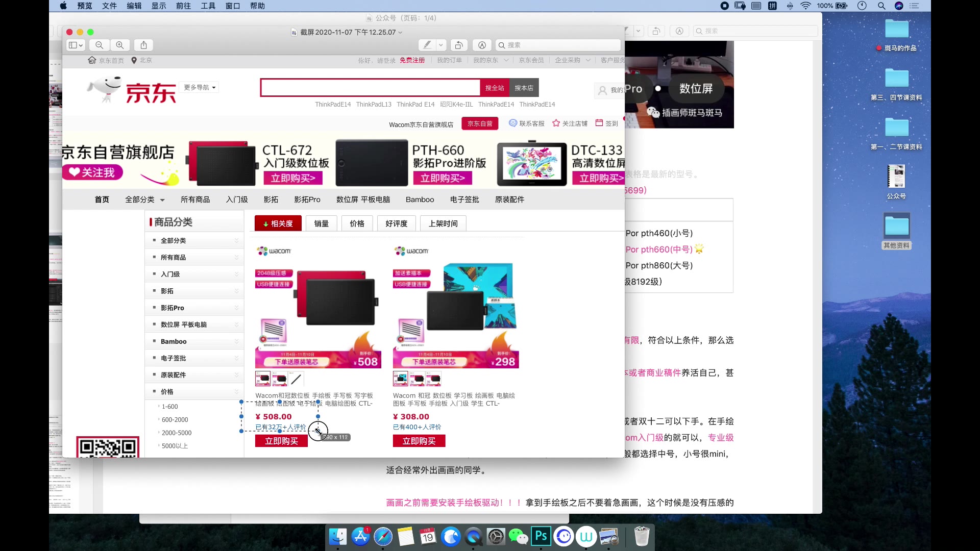Click the 搜全站 search button

495,88
